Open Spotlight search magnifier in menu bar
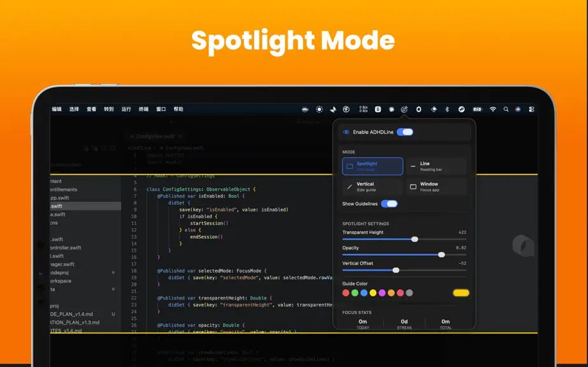 pyautogui.click(x=506, y=110)
